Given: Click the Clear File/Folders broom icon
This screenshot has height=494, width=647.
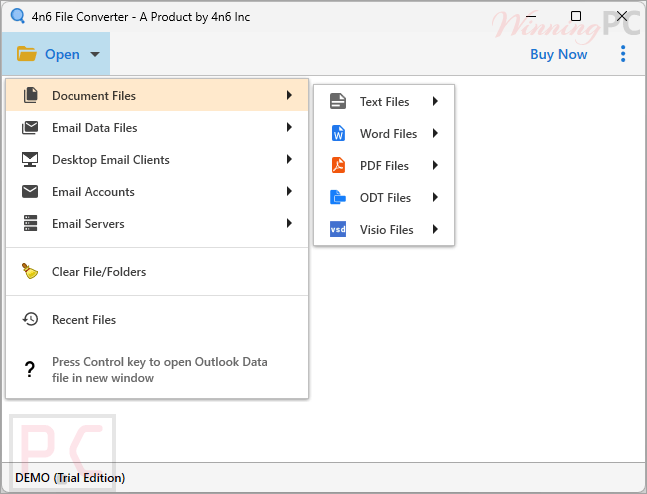Looking at the screenshot, I should 30,271.
